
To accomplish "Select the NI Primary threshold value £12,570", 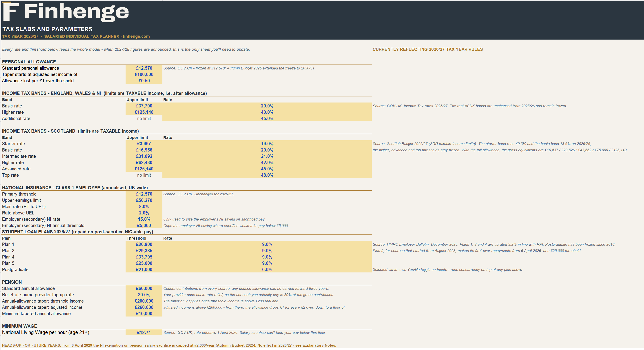I will [x=144, y=194].
